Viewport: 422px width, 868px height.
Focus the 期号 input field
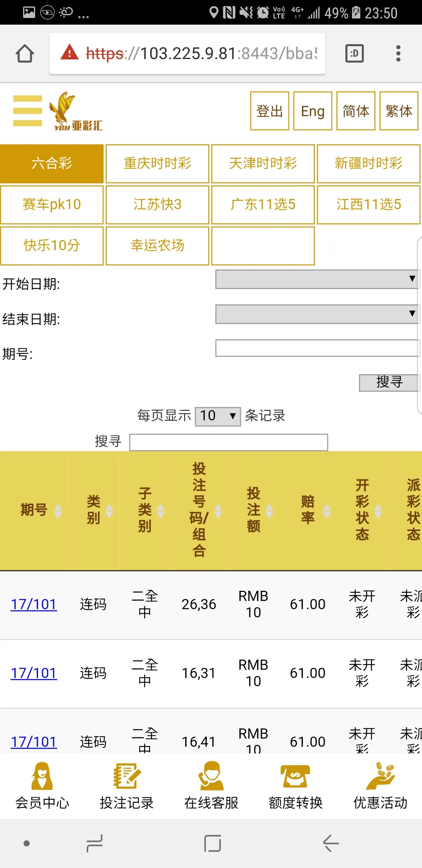click(317, 348)
